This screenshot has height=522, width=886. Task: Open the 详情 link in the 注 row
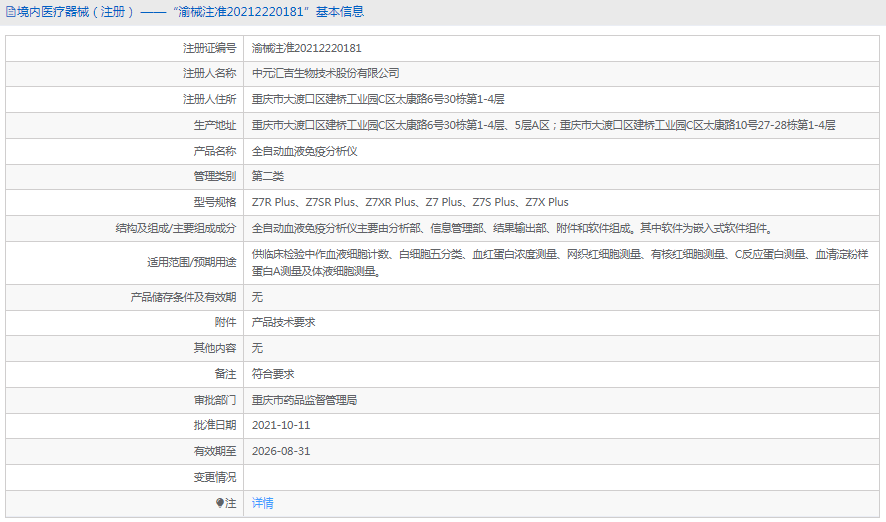coord(262,503)
